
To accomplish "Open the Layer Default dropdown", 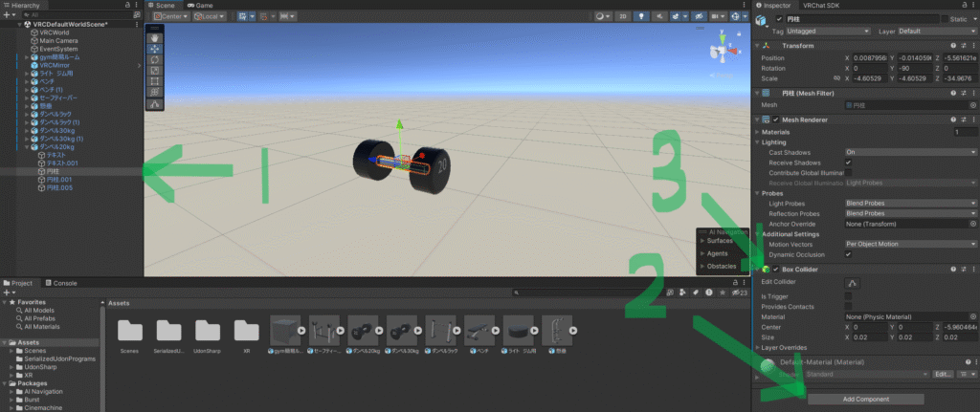I will (938, 31).
